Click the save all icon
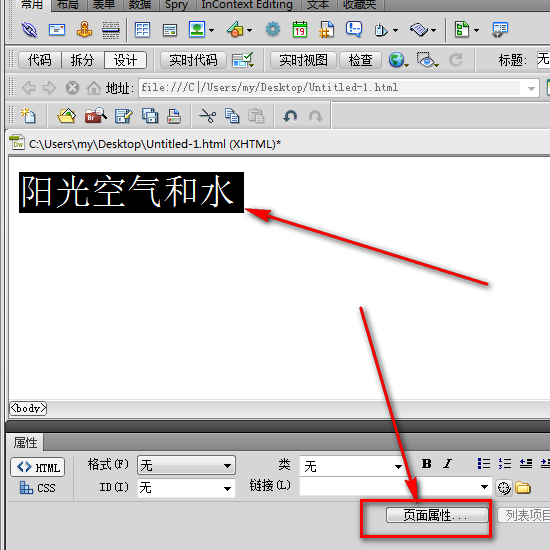The height and width of the screenshot is (550, 550). pyautogui.click(x=150, y=116)
